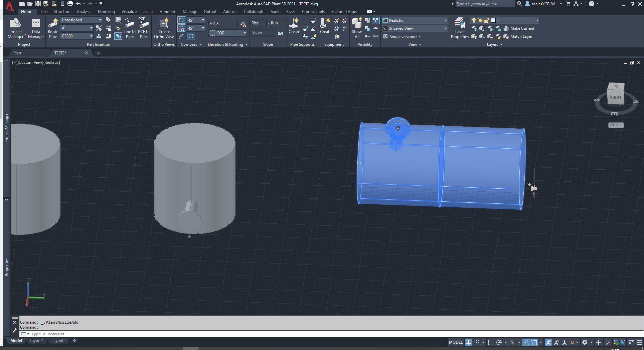644x350 pixels.
Task: Open the Unassigned line number dropdown
Action: coord(81,20)
